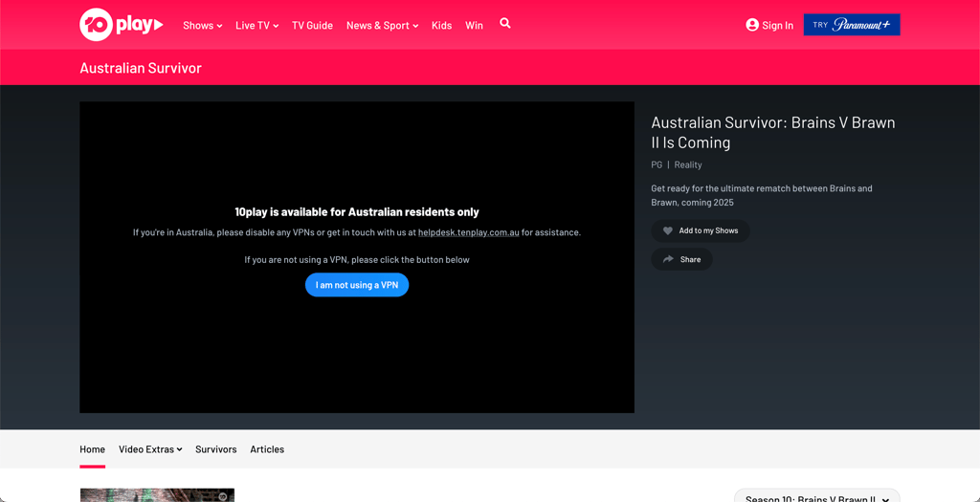Open the Articles tab
Screen dimensions: 980x502
(x=267, y=449)
